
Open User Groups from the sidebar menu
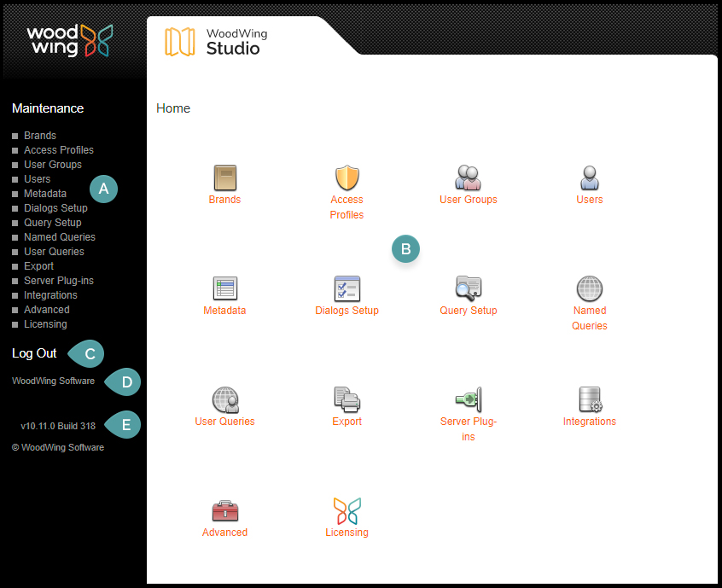(x=53, y=165)
